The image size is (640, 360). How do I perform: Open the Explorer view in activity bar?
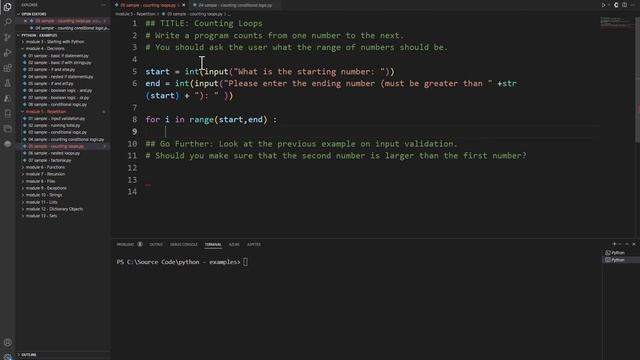pos(7,7)
